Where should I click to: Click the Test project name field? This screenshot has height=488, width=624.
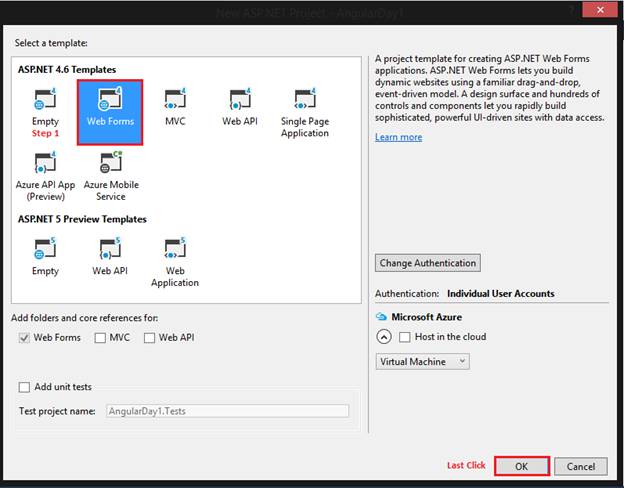pyautogui.click(x=228, y=411)
